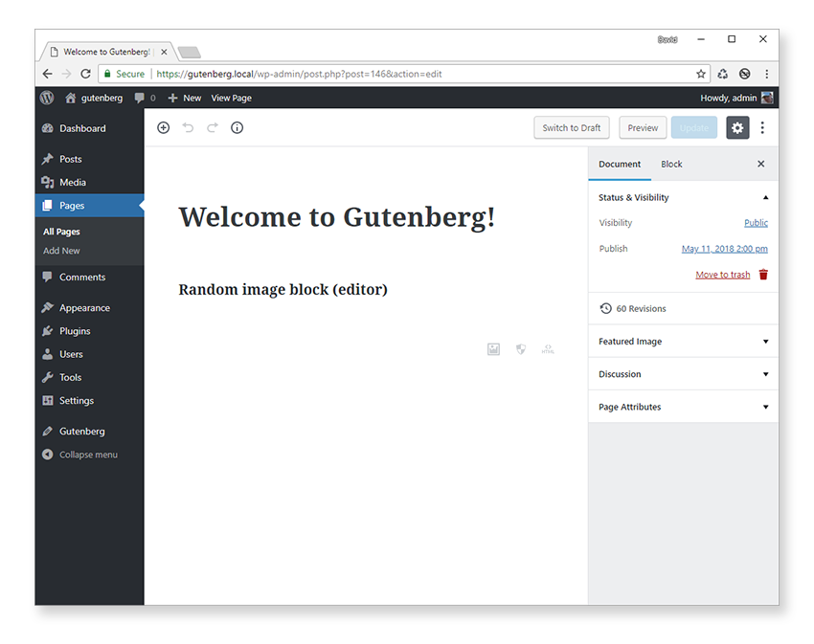Expand the Discussion panel
The image size is (814, 644).
coord(683,374)
